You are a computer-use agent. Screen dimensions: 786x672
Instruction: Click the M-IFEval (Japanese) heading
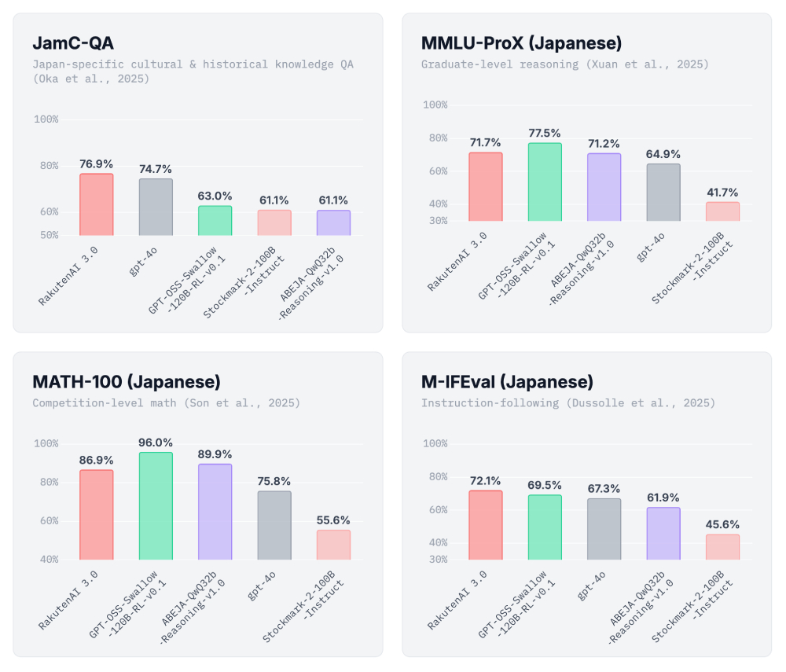click(x=507, y=382)
